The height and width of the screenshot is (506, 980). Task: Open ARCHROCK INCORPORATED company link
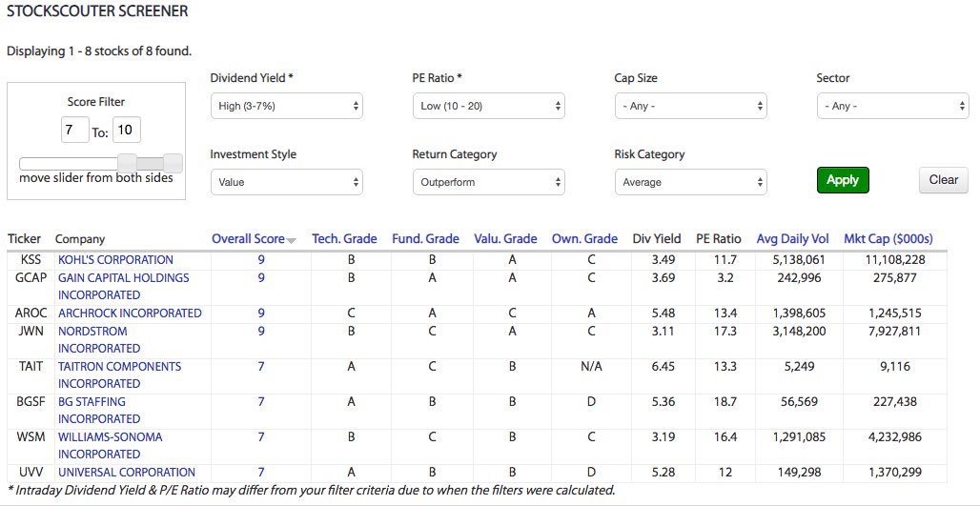click(130, 313)
